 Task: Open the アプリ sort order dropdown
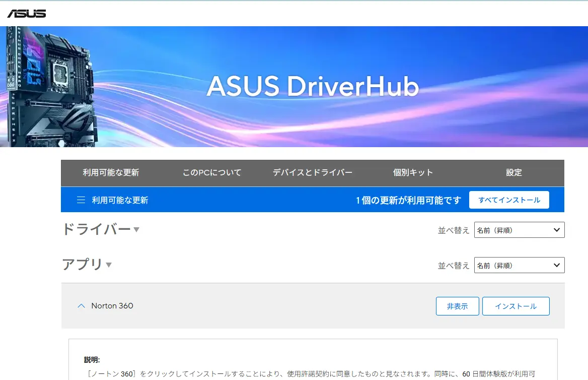click(519, 265)
